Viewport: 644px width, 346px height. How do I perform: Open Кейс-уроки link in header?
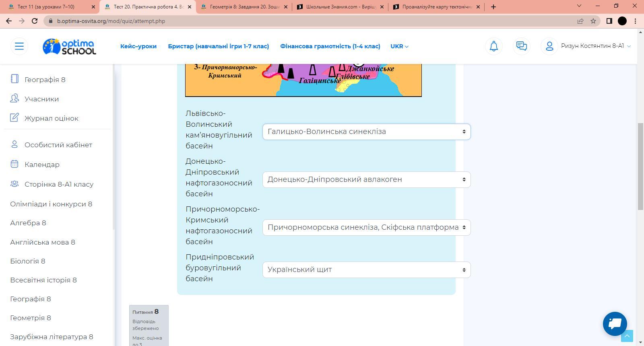click(x=138, y=46)
